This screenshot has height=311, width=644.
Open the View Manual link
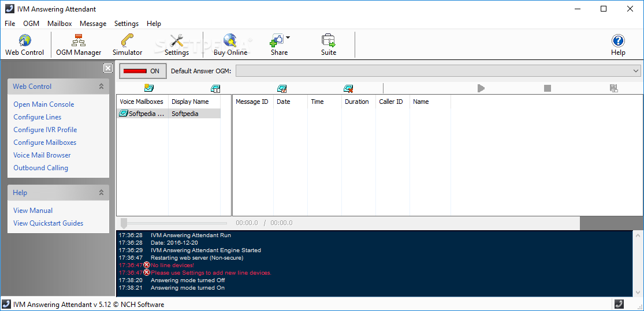(33, 211)
